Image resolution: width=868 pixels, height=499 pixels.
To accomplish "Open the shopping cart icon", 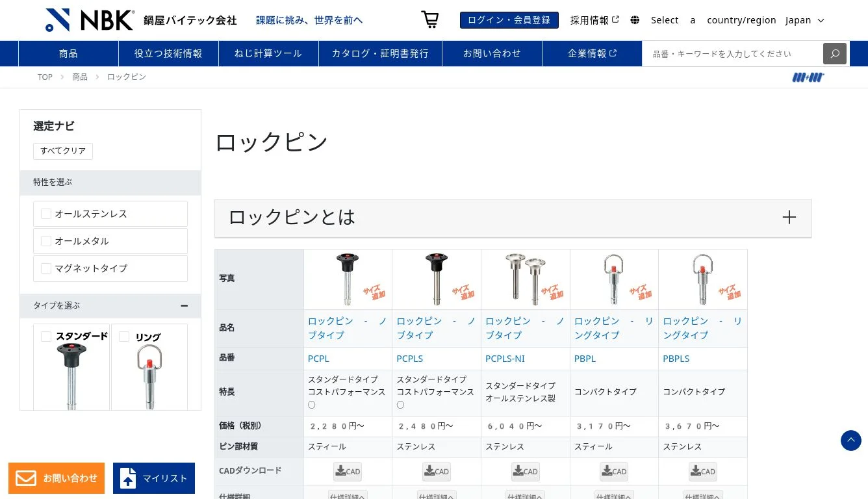I will tap(430, 19).
